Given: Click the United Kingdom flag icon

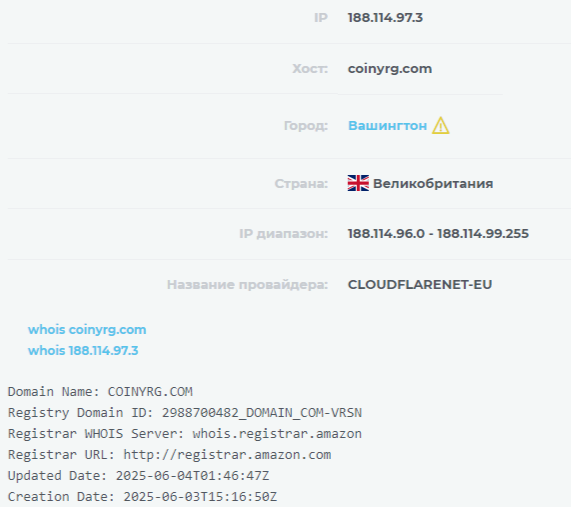Looking at the screenshot, I should pyautogui.click(x=358, y=183).
